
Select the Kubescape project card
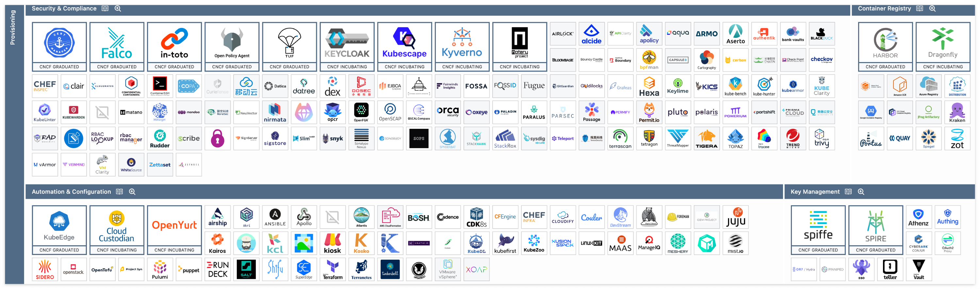pyautogui.click(x=404, y=47)
